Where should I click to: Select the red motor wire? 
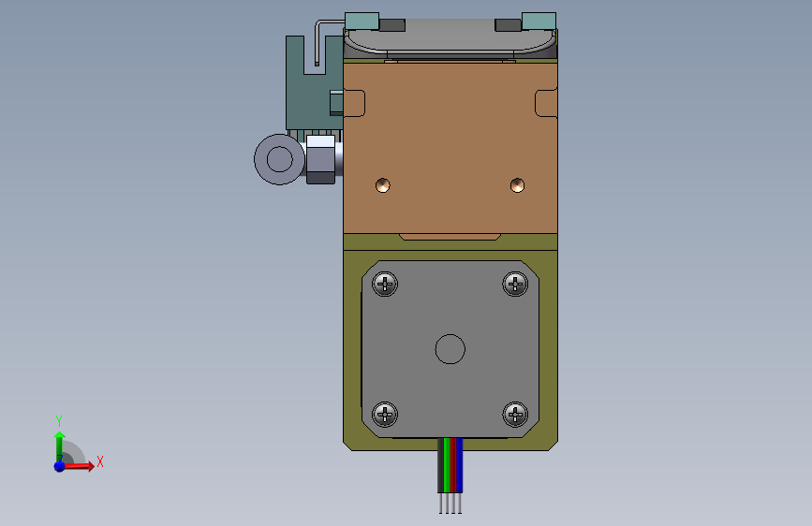pos(453,465)
